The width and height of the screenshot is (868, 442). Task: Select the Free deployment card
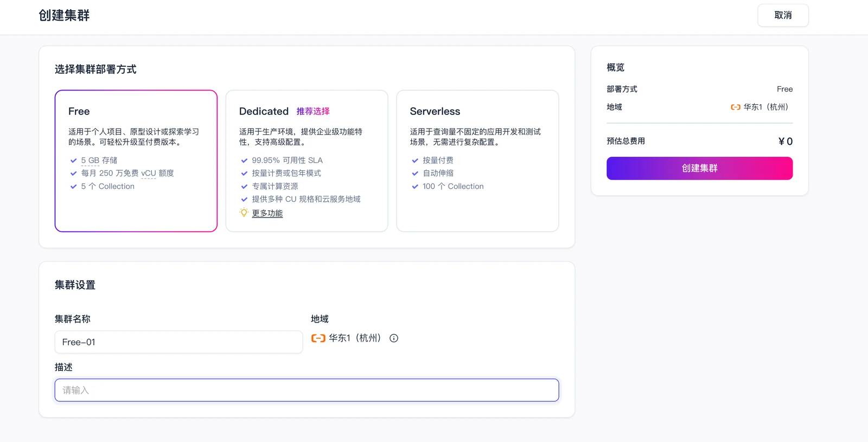pyautogui.click(x=136, y=161)
